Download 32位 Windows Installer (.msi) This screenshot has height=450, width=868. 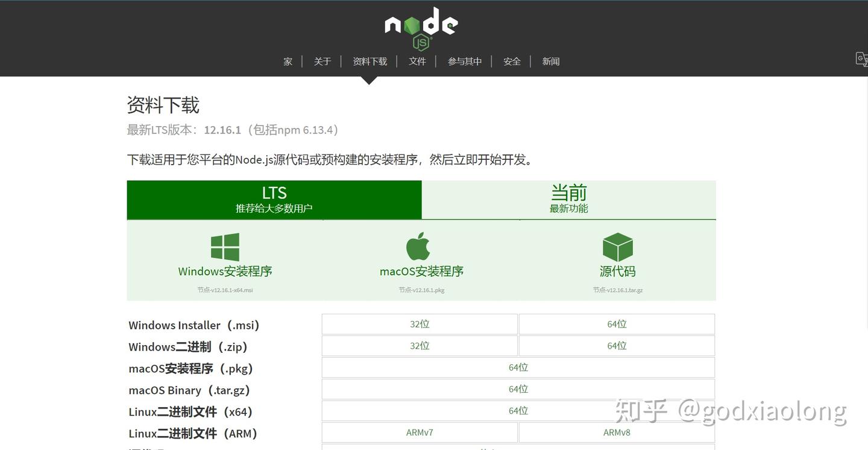420,324
